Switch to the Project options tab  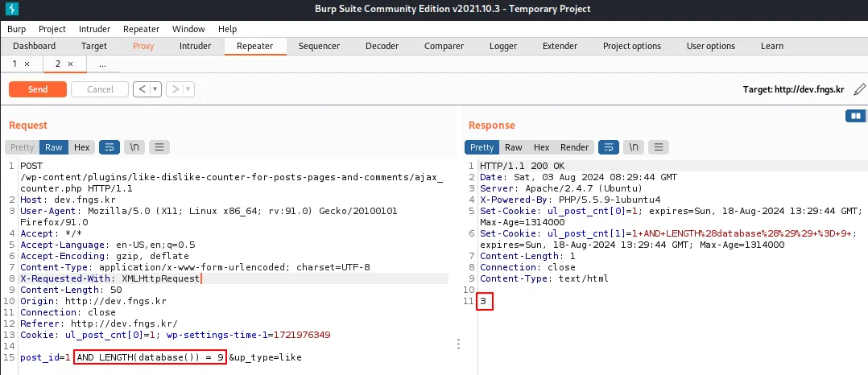tap(632, 46)
